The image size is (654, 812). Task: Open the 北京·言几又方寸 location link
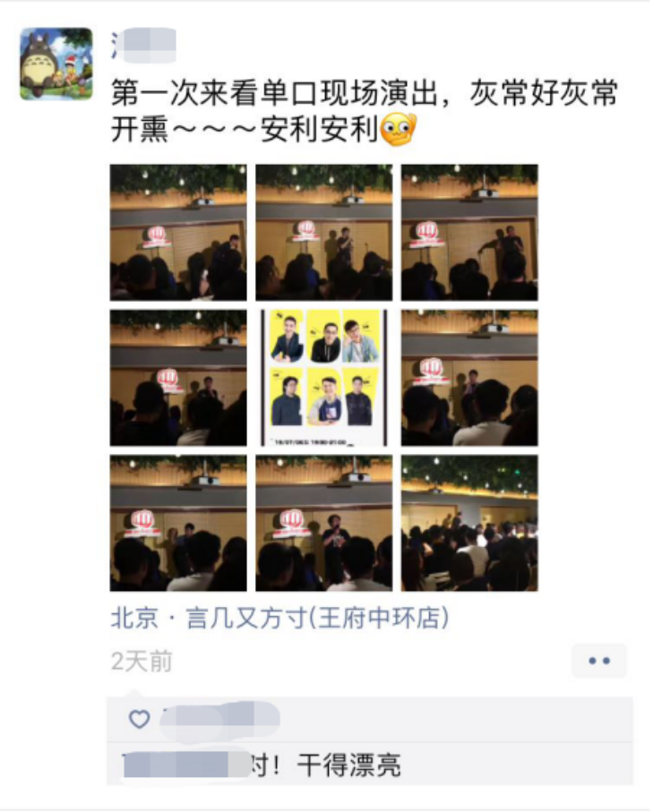280,618
